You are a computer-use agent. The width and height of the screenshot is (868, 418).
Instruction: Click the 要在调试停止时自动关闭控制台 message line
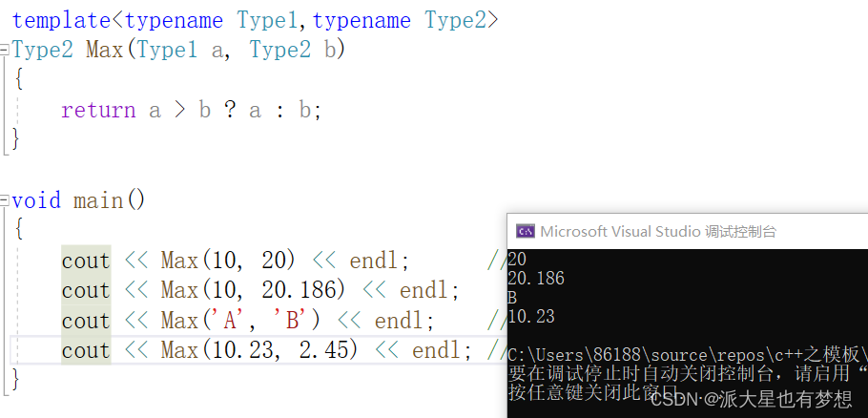[688, 374]
